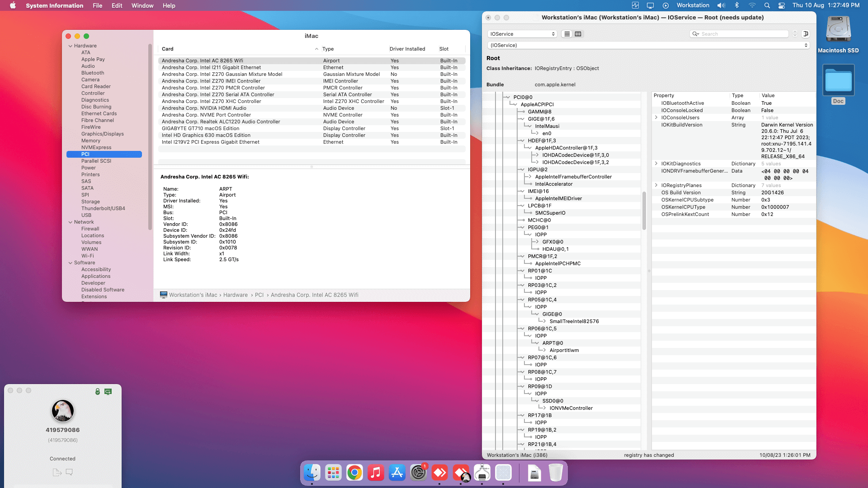
Task: Switch IORegistryExplorer to column view
Action: [x=578, y=34]
